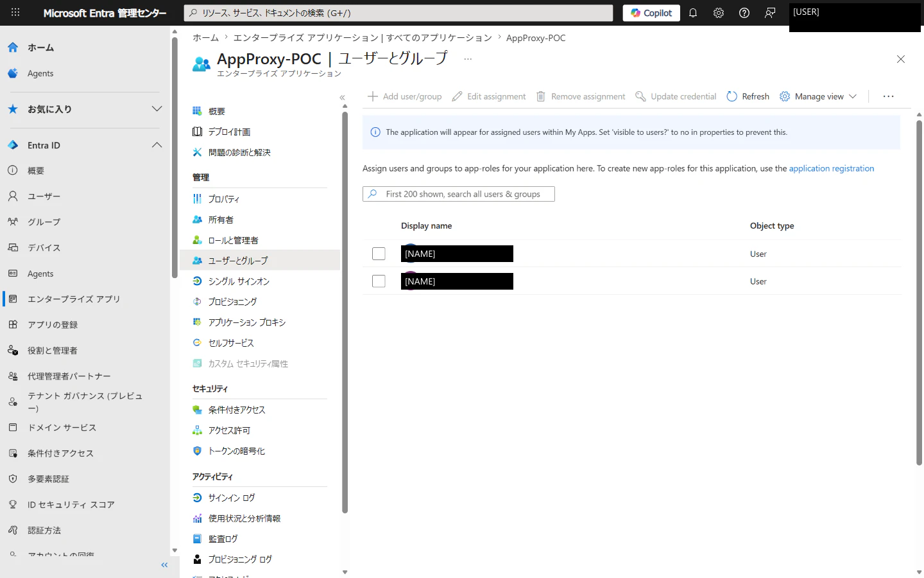
Task: Focus the top resource search box
Action: pos(398,13)
